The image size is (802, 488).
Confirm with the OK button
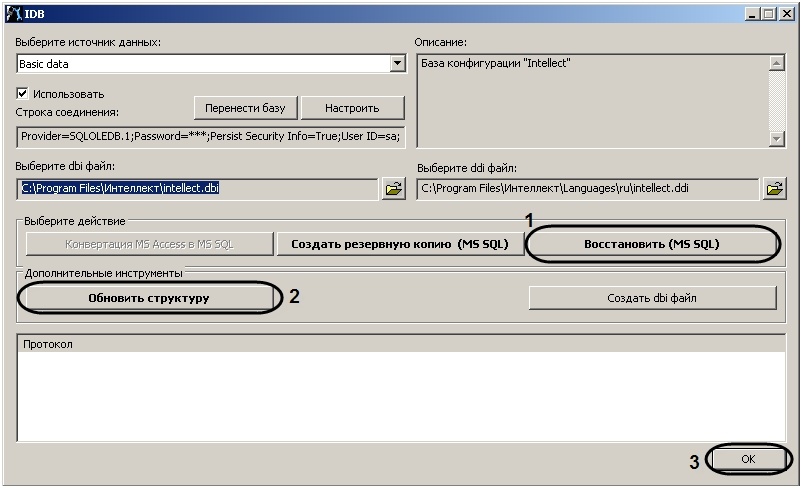click(x=748, y=458)
